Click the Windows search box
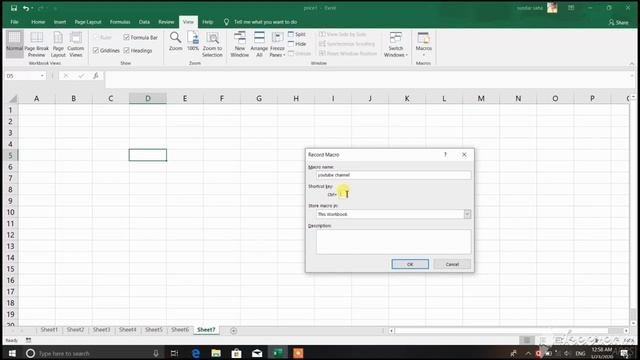 (94, 353)
